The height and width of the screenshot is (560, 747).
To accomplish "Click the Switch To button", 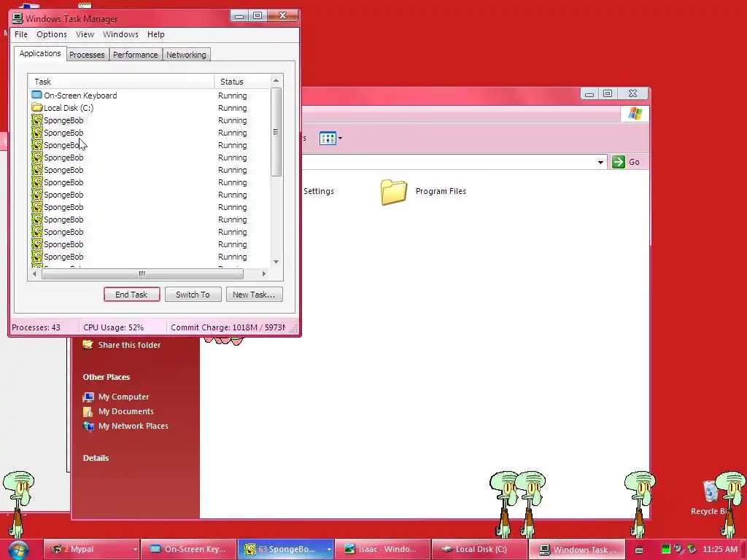I will (193, 295).
